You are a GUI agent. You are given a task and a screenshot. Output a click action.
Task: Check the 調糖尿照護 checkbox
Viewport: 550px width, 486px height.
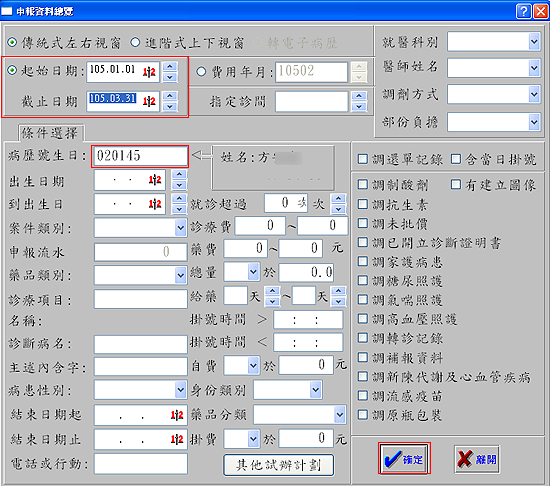click(x=362, y=281)
